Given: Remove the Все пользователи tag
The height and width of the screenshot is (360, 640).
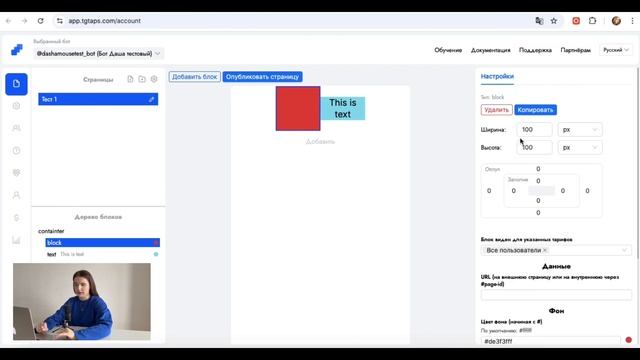Looking at the screenshot, I should pyautogui.click(x=545, y=251).
